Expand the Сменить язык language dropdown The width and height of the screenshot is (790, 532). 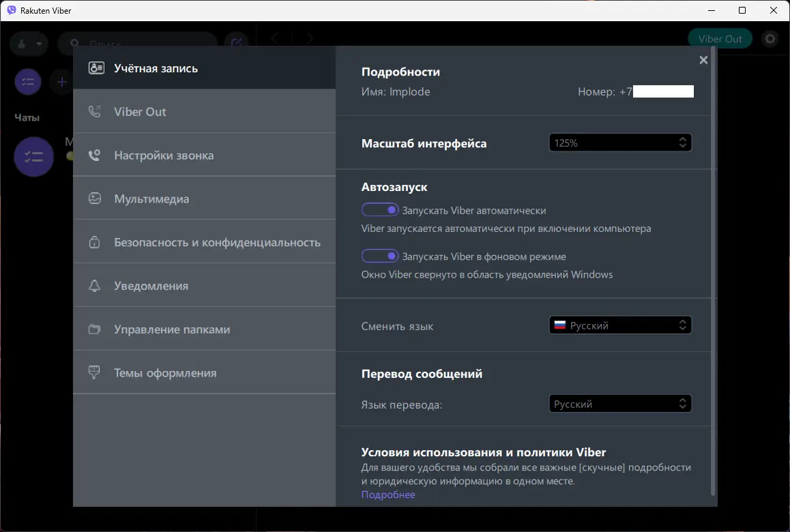click(620, 325)
